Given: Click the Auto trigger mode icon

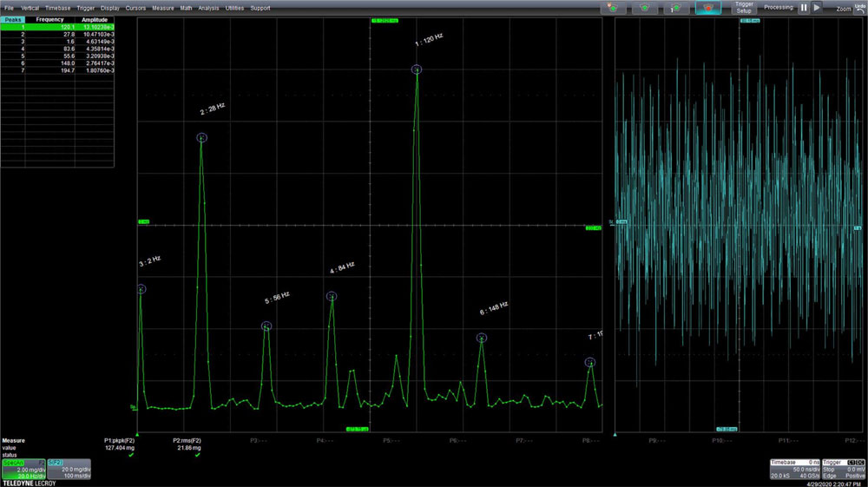Looking at the screenshot, I should pyautogui.click(x=614, y=8).
